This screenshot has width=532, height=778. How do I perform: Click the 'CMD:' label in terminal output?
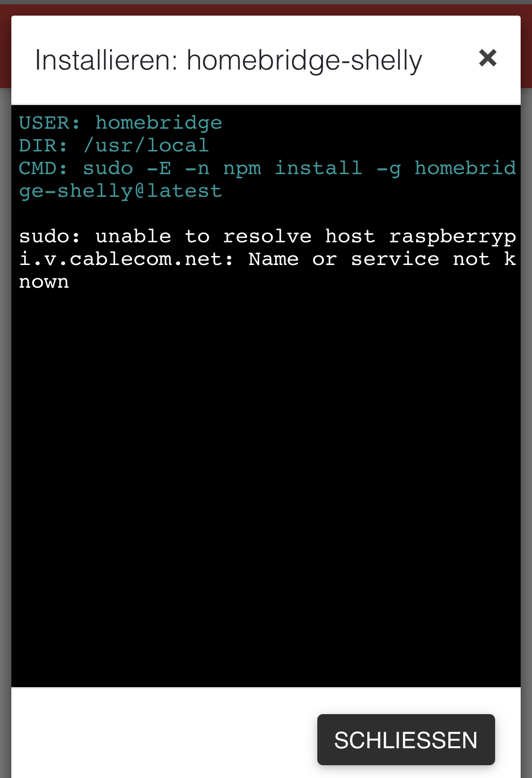(43, 168)
